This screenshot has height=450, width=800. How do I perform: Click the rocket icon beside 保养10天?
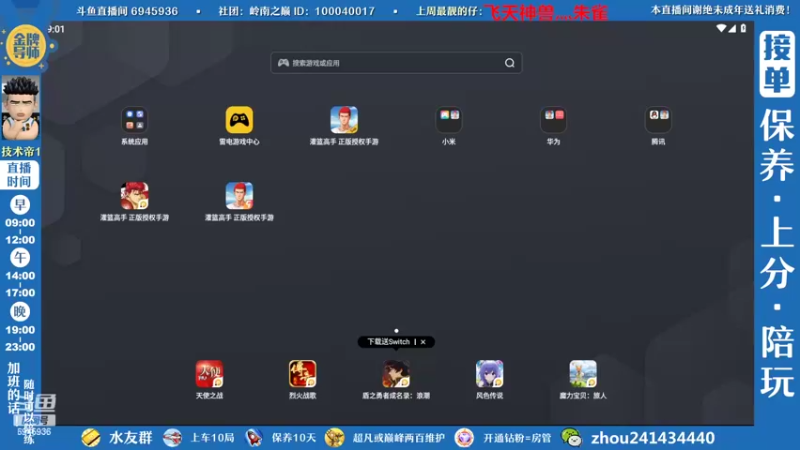(x=254, y=438)
